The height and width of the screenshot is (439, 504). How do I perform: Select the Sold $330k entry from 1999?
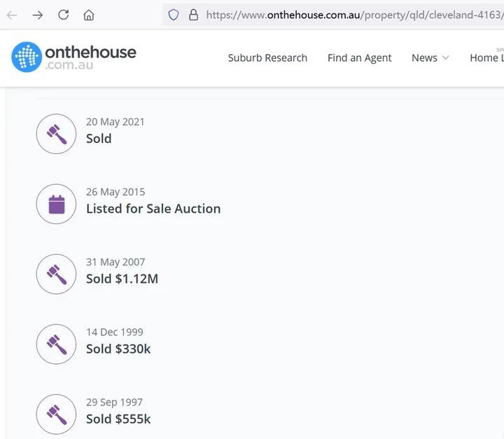[x=118, y=349]
